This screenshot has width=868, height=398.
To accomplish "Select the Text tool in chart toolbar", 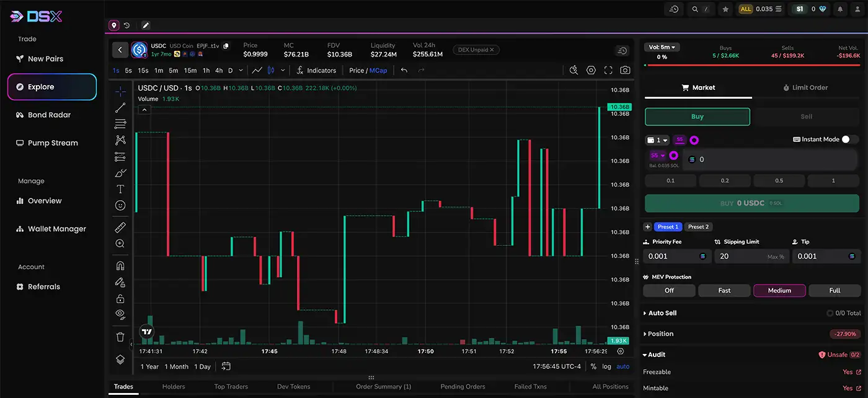I will click(120, 189).
